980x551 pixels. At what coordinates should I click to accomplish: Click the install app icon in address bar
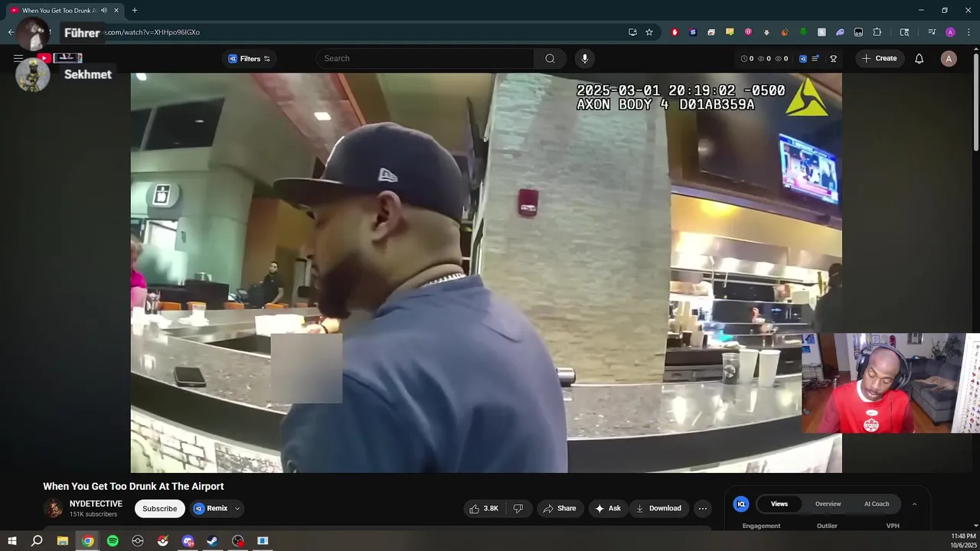coord(632,32)
